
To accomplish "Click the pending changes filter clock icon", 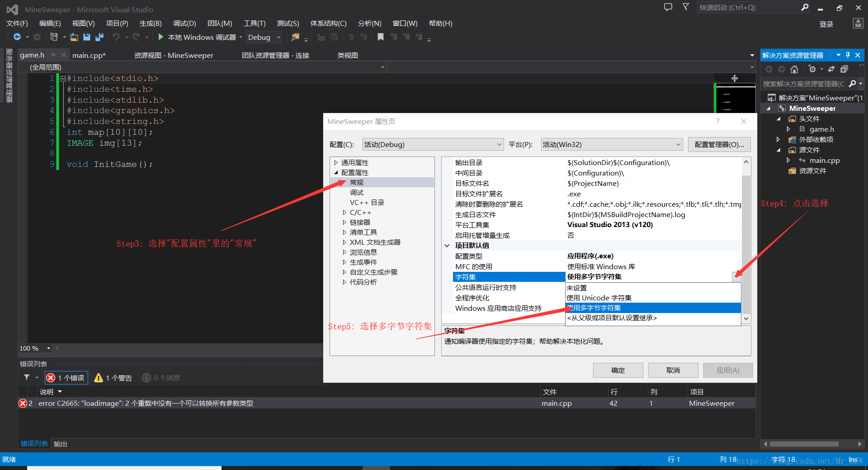I will point(812,69).
